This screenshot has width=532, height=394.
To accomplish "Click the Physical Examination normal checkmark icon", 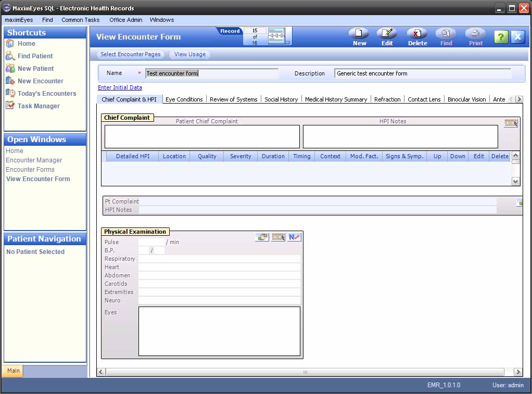I will [x=294, y=237].
